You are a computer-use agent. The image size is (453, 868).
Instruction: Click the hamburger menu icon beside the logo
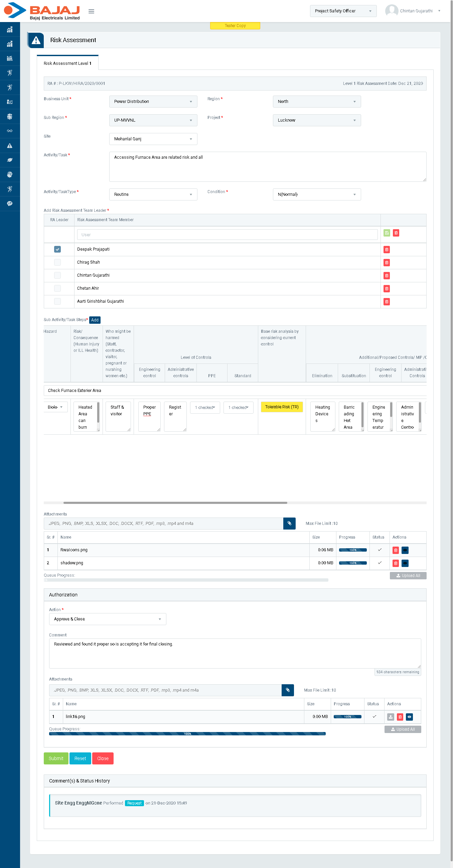click(91, 11)
